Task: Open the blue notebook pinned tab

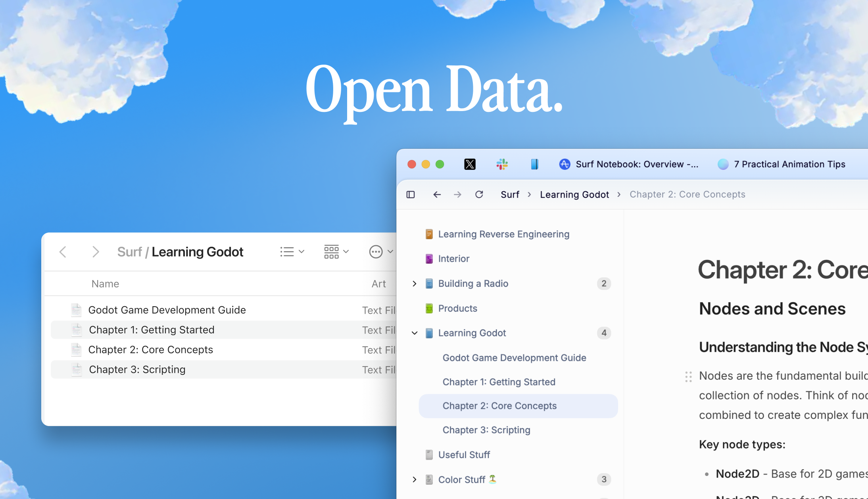Action: click(x=534, y=164)
